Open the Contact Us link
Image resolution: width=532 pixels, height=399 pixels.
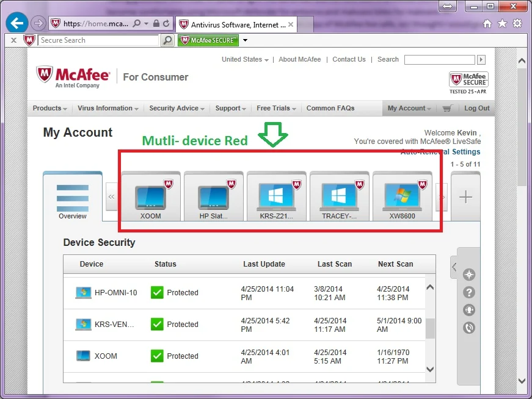pyautogui.click(x=349, y=59)
